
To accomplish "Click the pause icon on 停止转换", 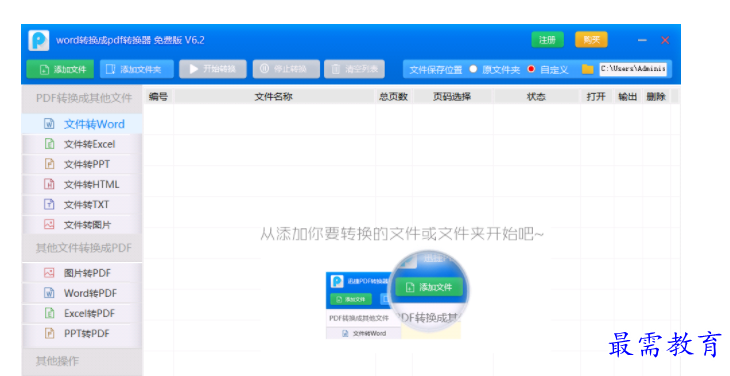I will pyautogui.click(x=264, y=69).
